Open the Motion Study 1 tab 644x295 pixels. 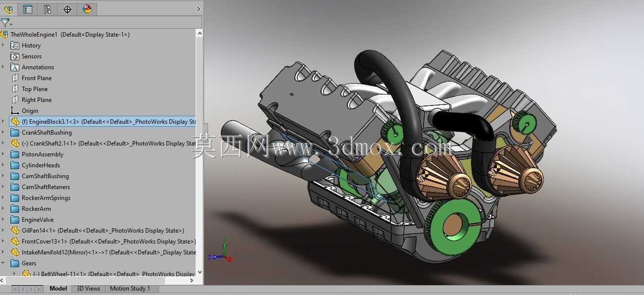click(x=129, y=289)
